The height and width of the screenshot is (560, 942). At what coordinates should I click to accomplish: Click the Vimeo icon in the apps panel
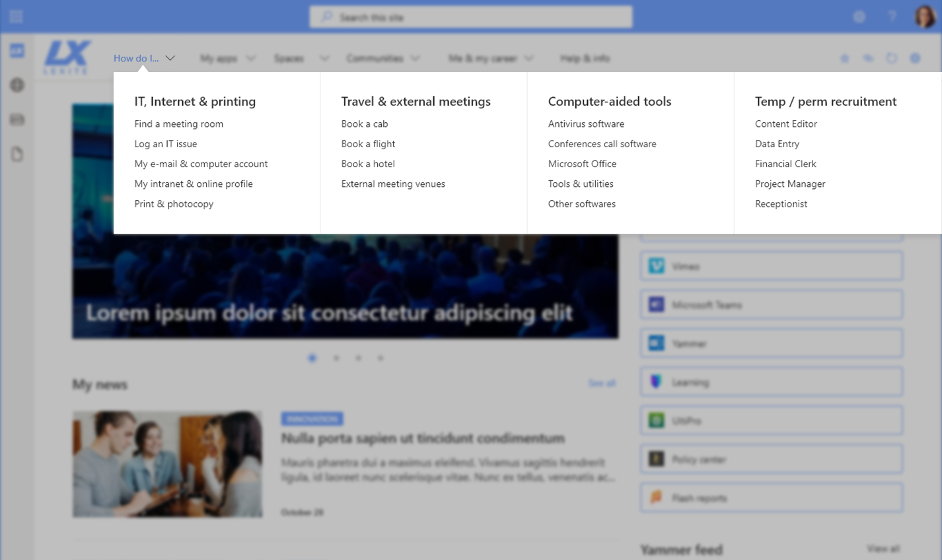[656, 266]
